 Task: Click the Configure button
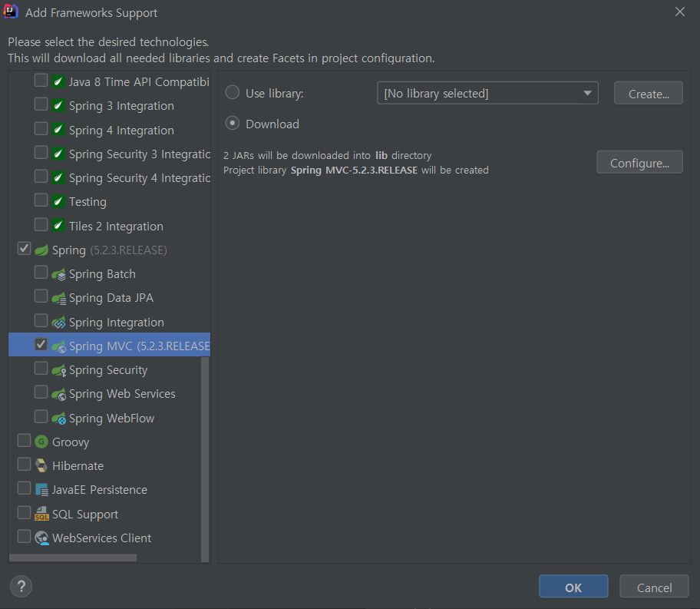click(639, 162)
